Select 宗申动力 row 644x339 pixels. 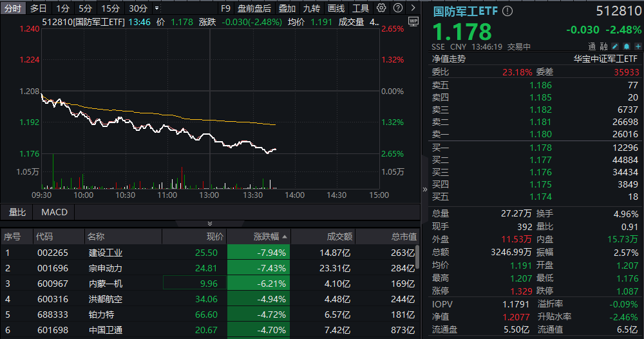209,268
